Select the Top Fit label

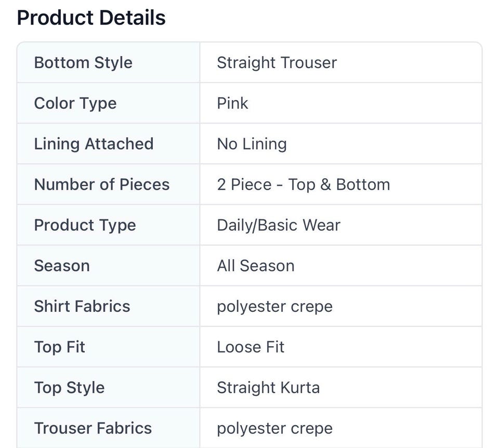[59, 347]
